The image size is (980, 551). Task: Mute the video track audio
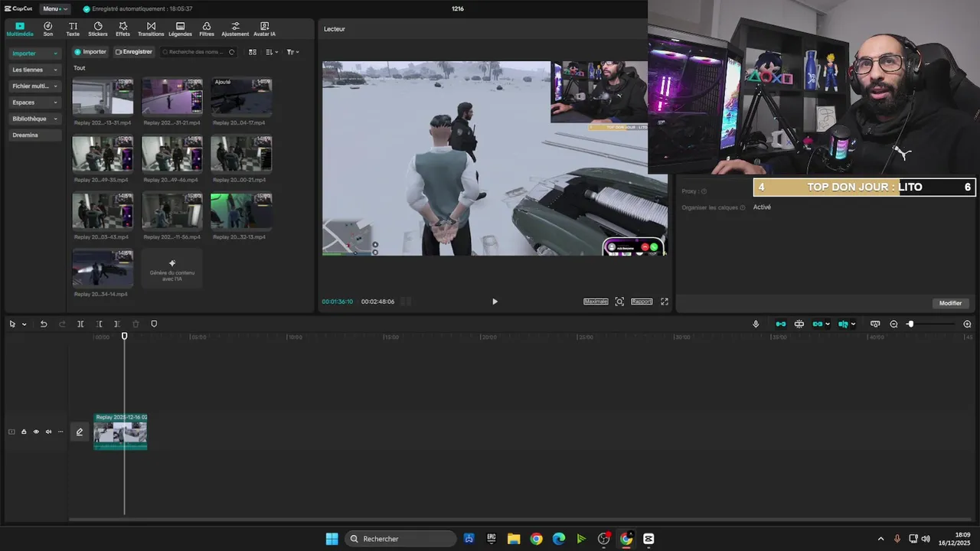[48, 432]
